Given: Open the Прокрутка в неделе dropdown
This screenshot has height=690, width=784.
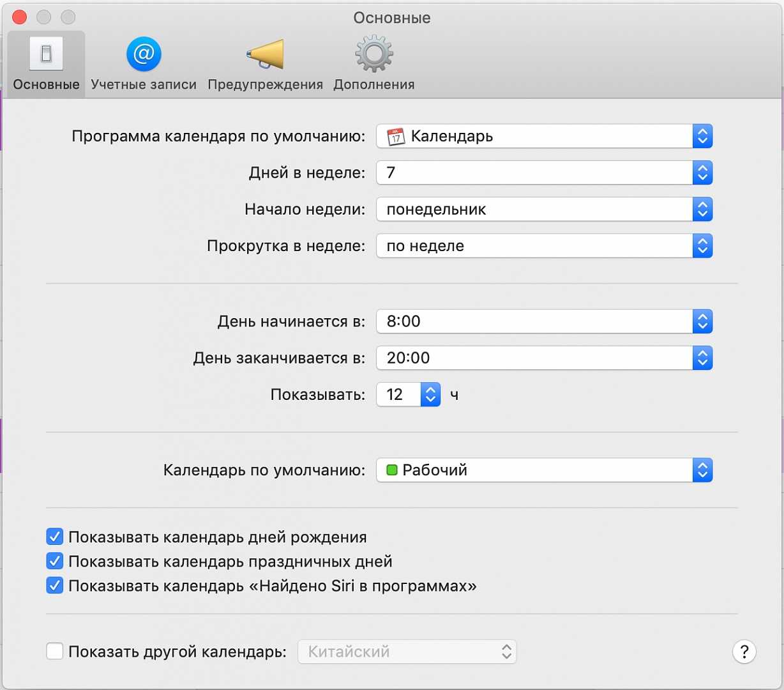Looking at the screenshot, I should tap(544, 246).
